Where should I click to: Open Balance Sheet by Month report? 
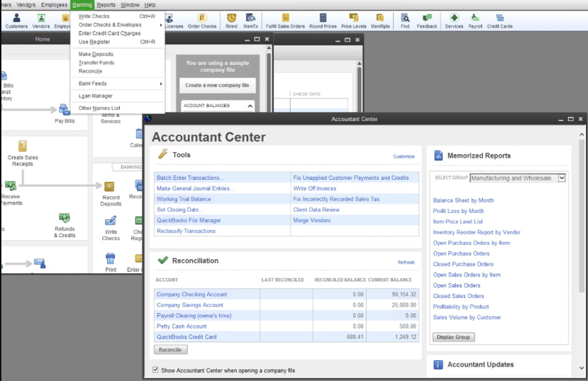[x=463, y=201]
